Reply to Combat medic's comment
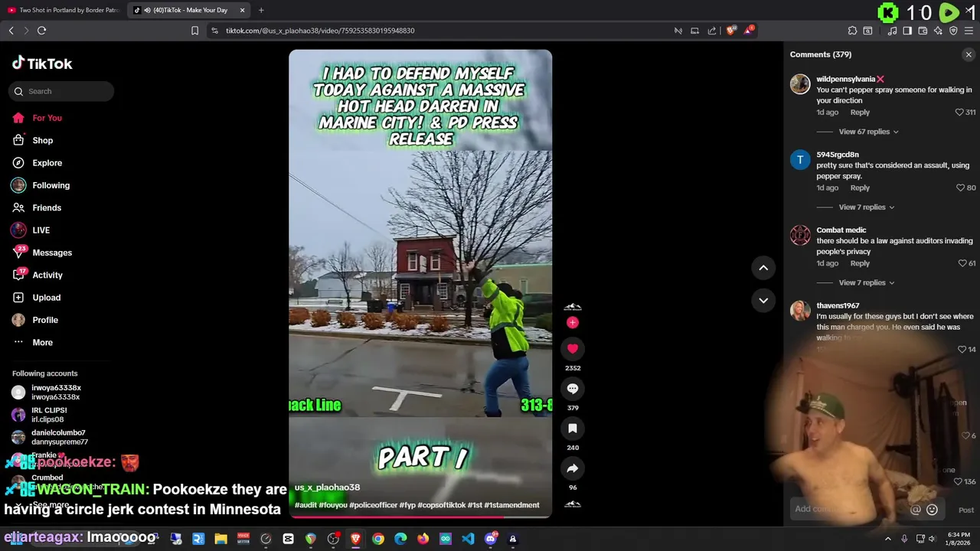This screenshot has width=980, height=551. pos(860,264)
